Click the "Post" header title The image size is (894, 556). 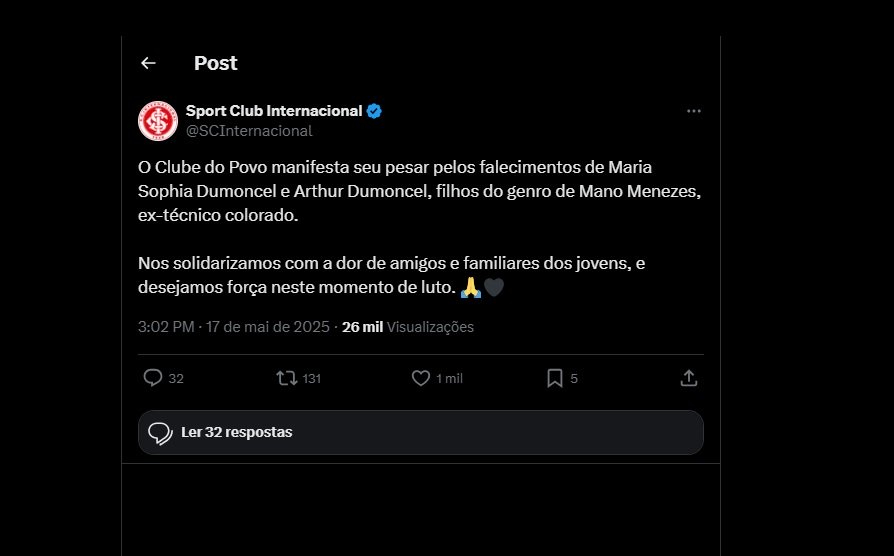tap(215, 63)
